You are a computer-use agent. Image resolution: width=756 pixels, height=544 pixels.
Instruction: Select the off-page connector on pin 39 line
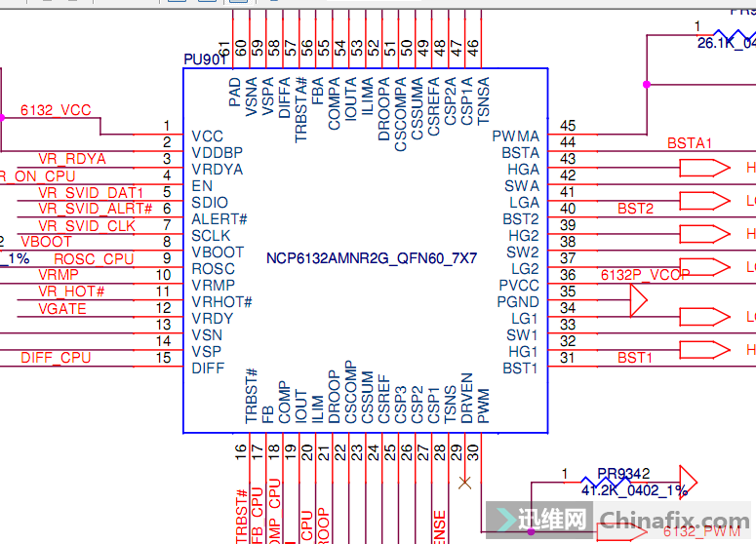[704, 234]
